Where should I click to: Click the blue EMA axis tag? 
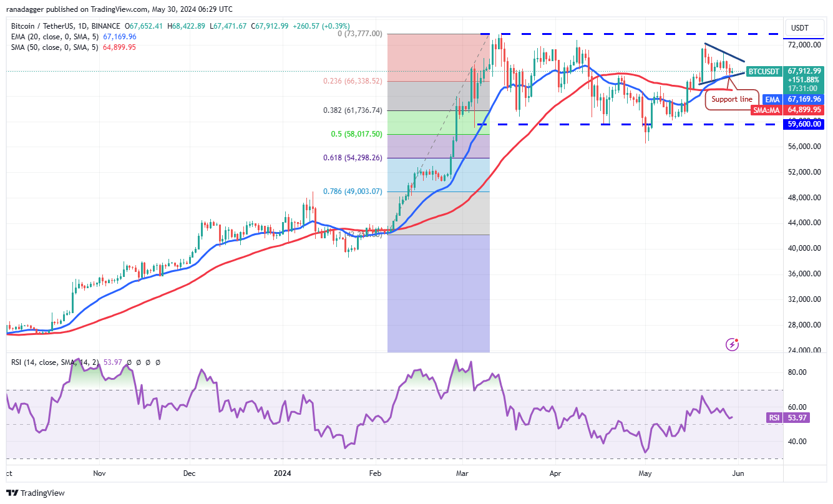coord(772,99)
